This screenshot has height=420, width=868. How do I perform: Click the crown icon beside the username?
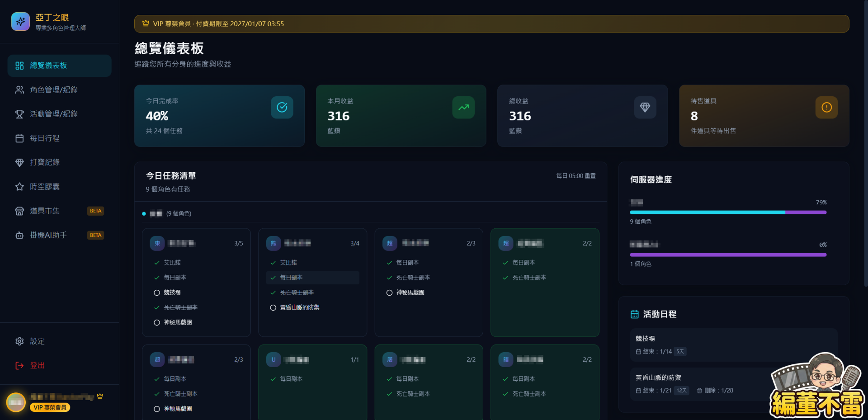[x=100, y=396]
